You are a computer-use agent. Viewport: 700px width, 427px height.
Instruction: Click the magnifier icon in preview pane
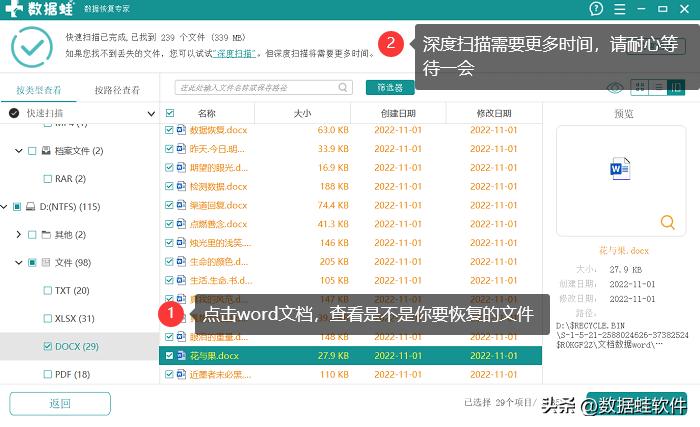coord(667,222)
